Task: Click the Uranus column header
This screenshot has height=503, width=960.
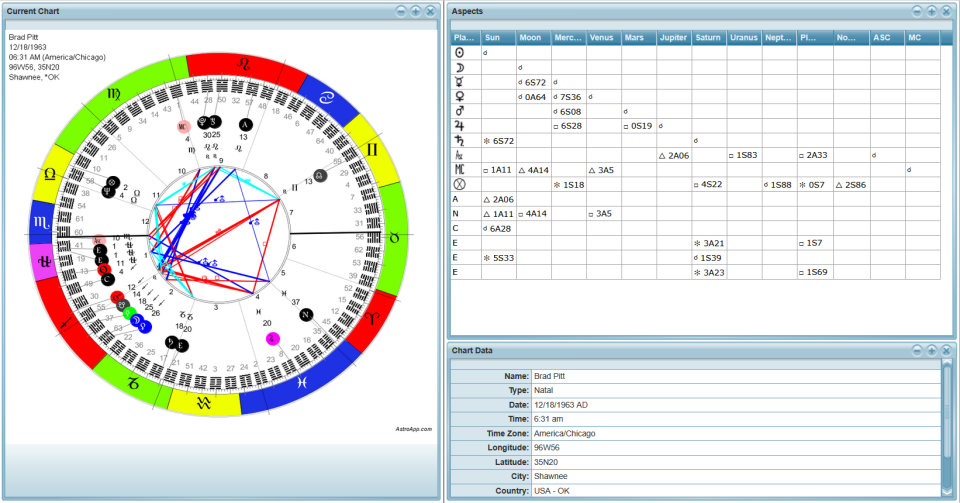Action: point(744,37)
